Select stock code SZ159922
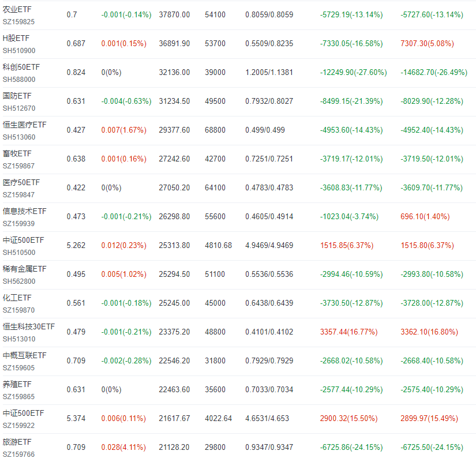 [18, 426]
